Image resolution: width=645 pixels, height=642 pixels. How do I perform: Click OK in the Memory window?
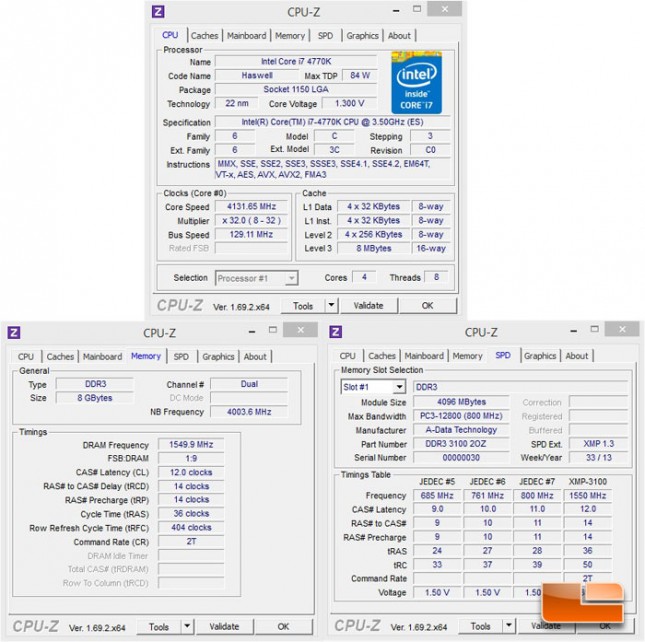point(283,626)
